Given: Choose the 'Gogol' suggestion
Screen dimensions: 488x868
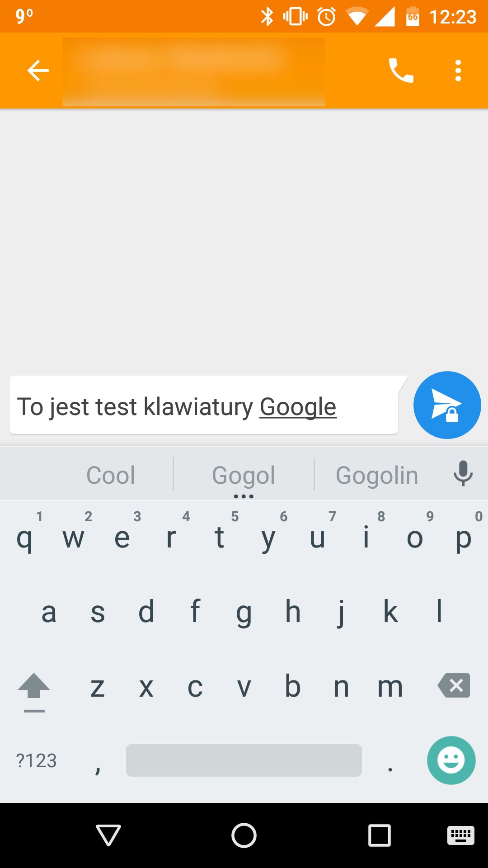Looking at the screenshot, I should point(244,475).
